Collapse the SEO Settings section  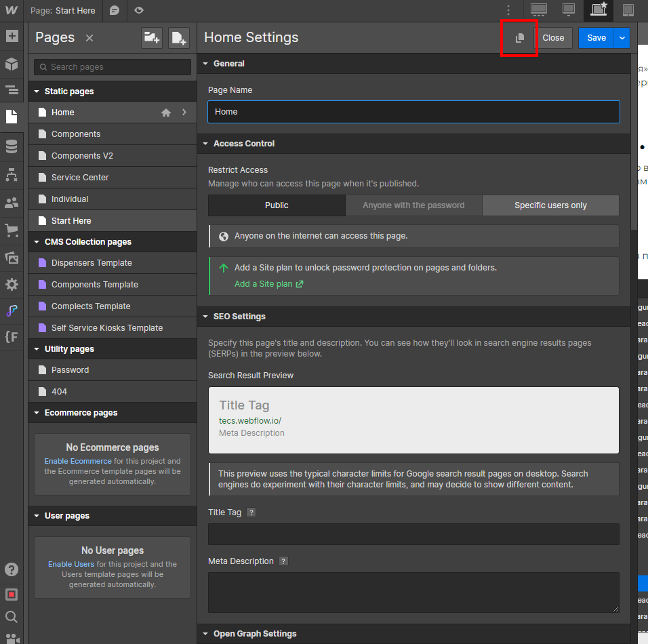(205, 317)
